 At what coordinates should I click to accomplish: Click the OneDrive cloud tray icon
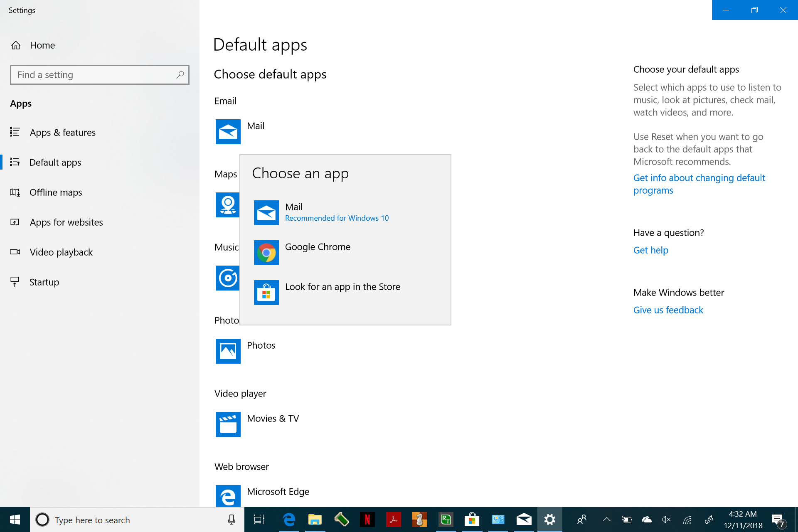(x=647, y=520)
